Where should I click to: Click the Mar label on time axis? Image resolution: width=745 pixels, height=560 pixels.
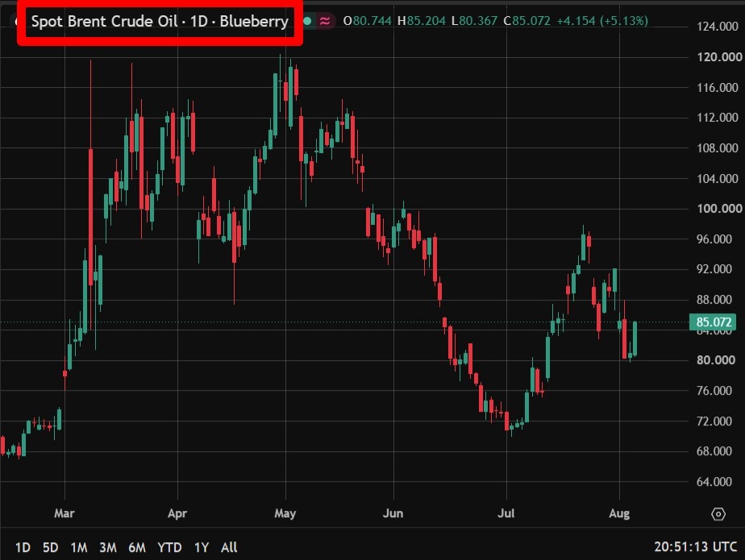[65, 513]
